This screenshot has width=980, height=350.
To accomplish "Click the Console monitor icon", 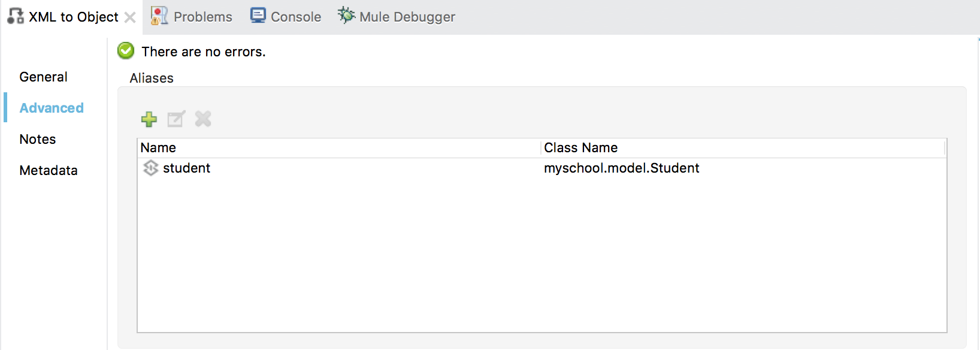I will coord(258,16).
